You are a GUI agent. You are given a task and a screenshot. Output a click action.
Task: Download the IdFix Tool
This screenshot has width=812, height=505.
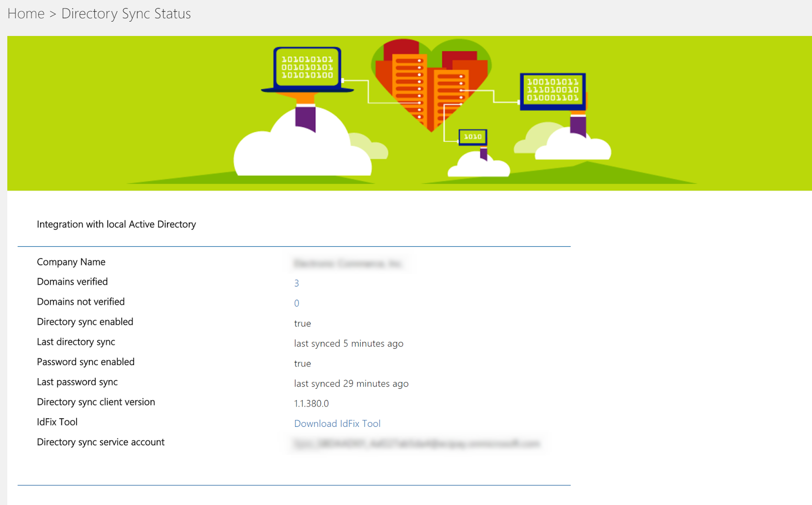pos(337,423)
